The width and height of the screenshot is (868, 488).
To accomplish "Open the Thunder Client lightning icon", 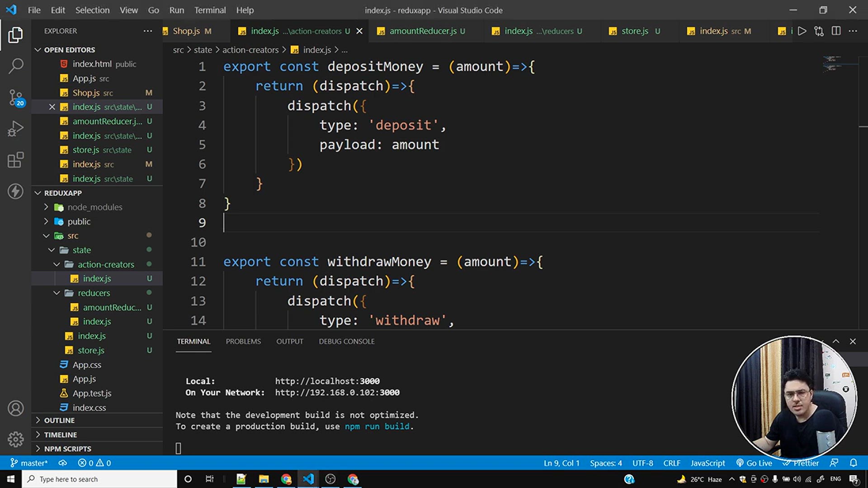I will (x=15, y=191).
